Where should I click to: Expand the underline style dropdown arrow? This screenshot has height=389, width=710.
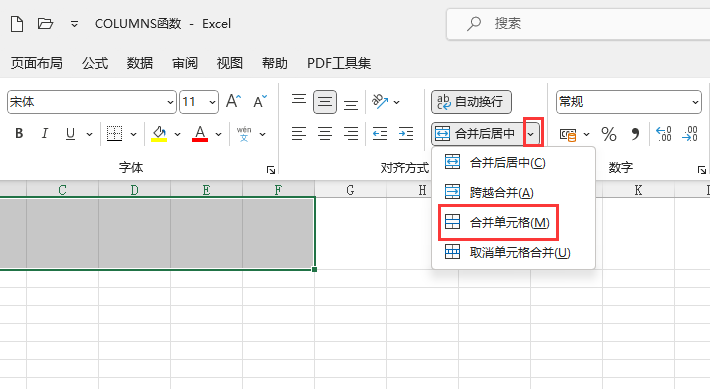[89, 134]
